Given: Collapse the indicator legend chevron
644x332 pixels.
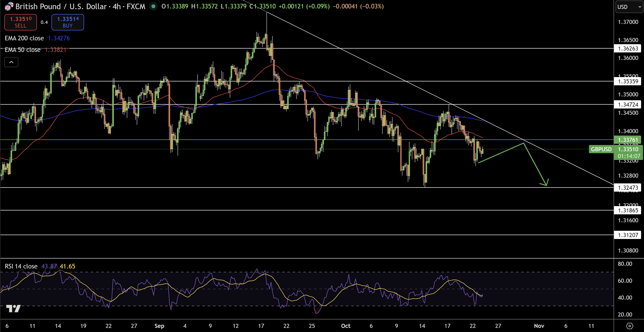Looking at the screenshot, I should tap(11, 62).
